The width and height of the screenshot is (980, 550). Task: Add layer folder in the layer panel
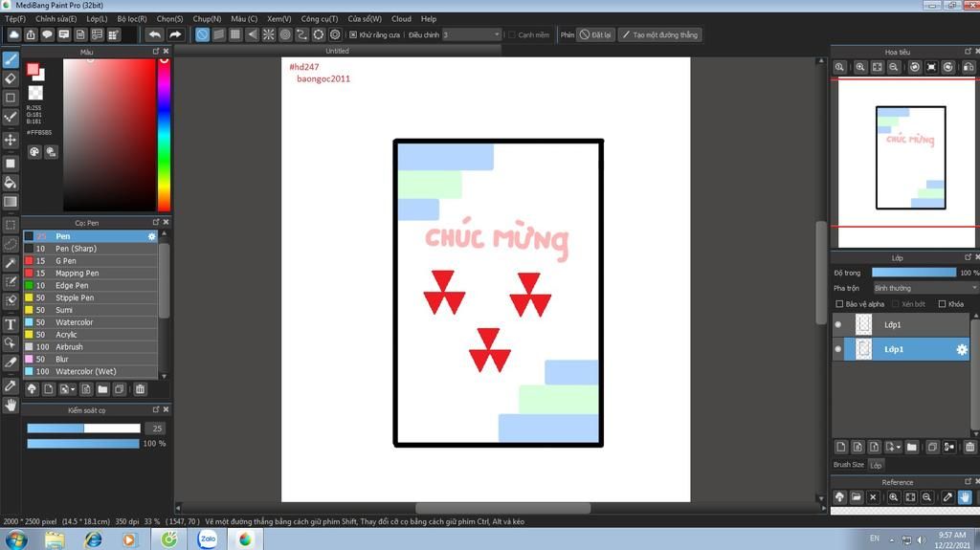tap(912, 447)
